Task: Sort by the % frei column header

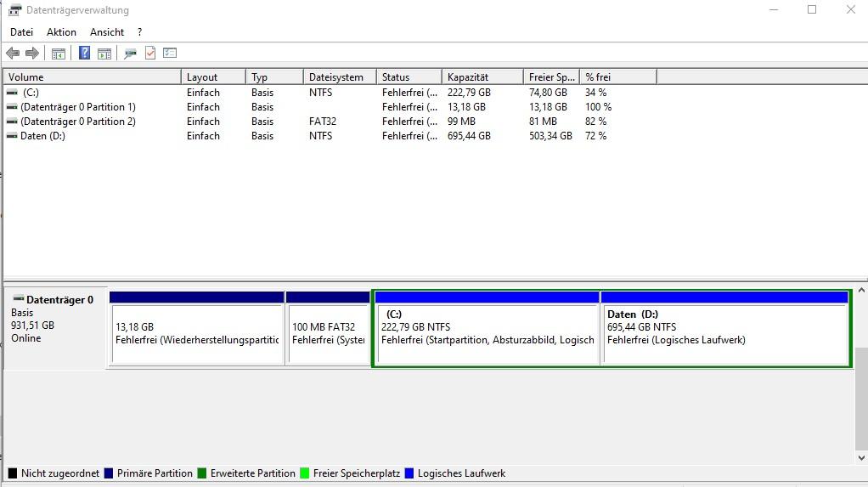Action: (x=618, y=77)
